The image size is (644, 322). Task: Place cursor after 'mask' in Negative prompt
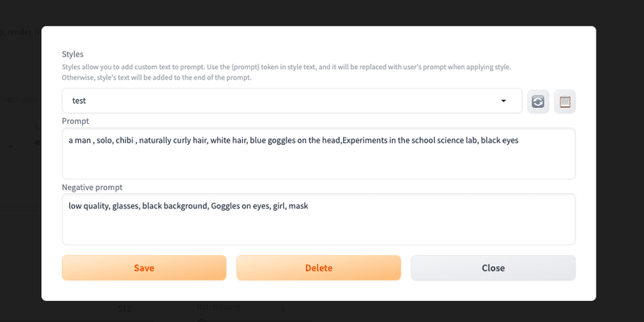tap(309, 206)
